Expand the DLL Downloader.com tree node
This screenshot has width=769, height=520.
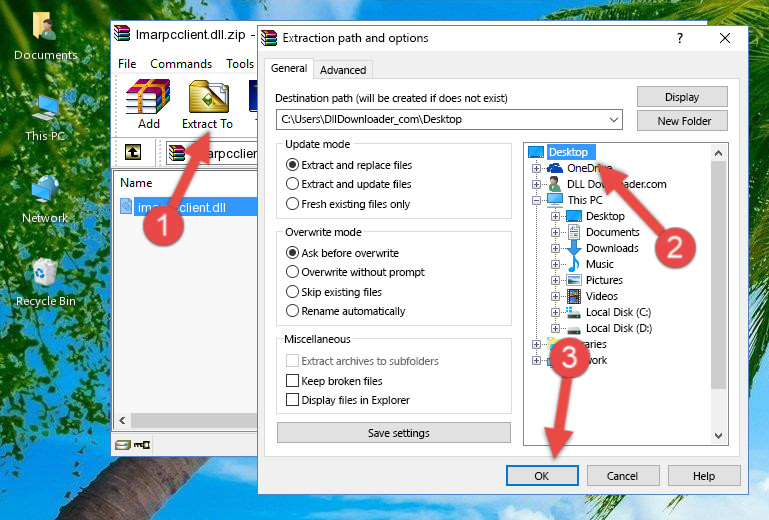pyautogui.click(x=537, y=184)
